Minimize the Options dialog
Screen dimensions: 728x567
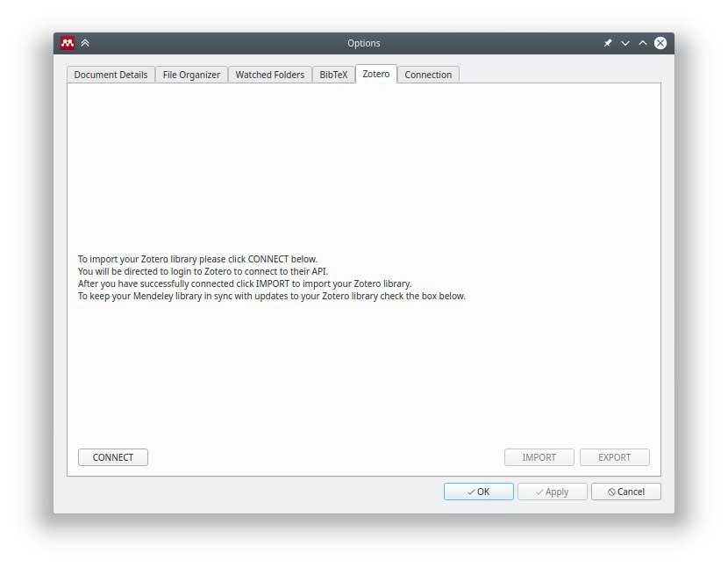pos(625,43)
